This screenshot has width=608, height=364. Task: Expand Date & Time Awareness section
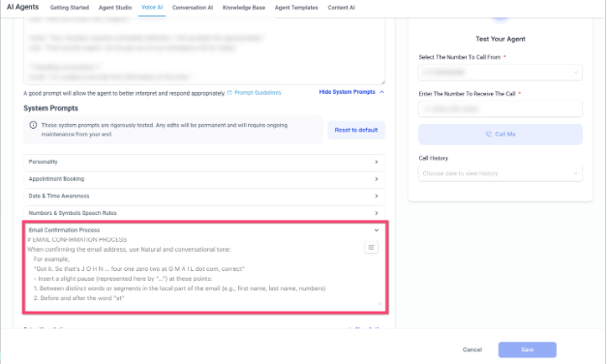tap(204, 196)
